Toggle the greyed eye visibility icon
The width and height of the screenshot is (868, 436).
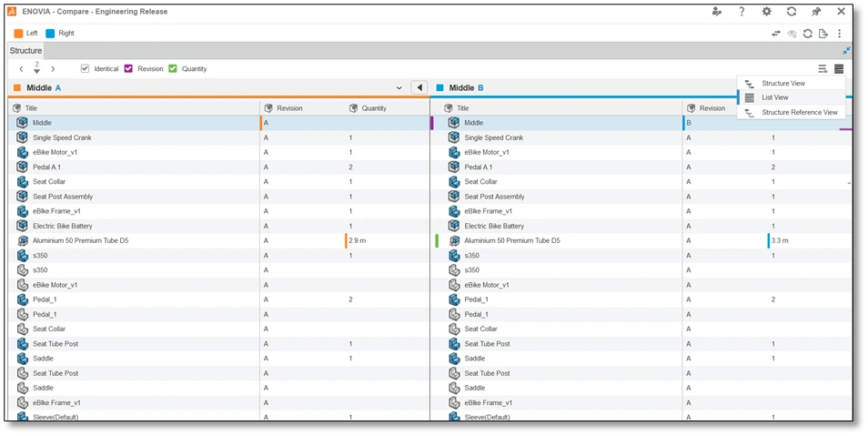[792, 34]
